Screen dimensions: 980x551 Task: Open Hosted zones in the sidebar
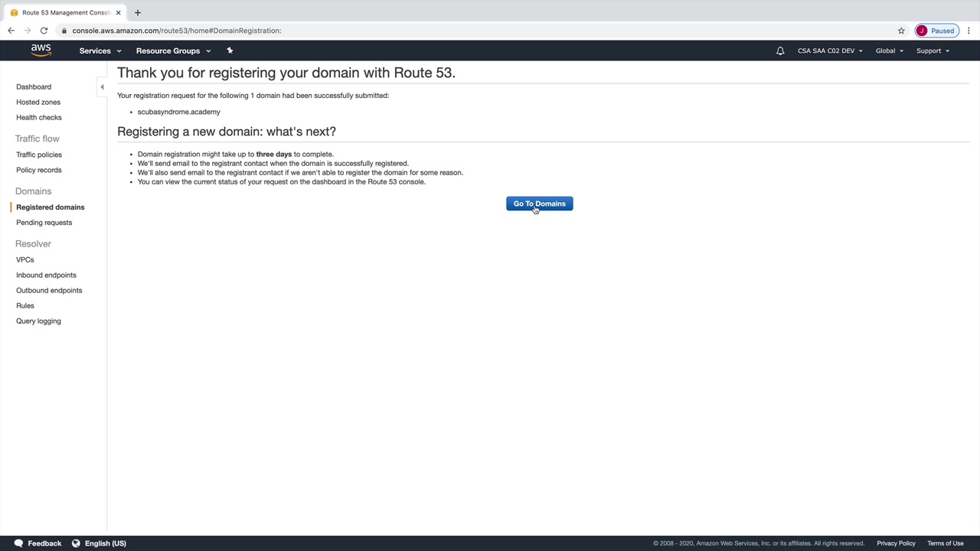38,103
